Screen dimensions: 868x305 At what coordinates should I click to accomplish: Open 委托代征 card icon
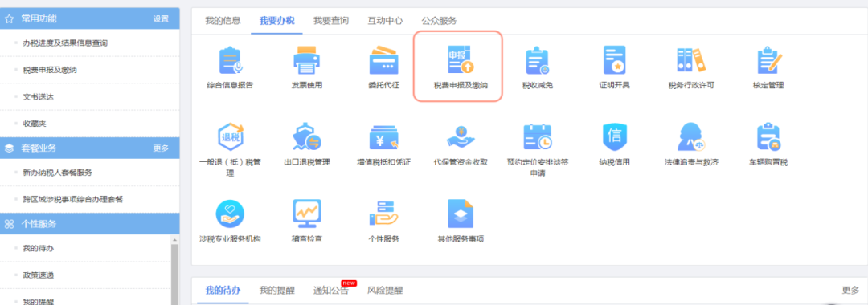pyautogui.click(x=383, y=61)
